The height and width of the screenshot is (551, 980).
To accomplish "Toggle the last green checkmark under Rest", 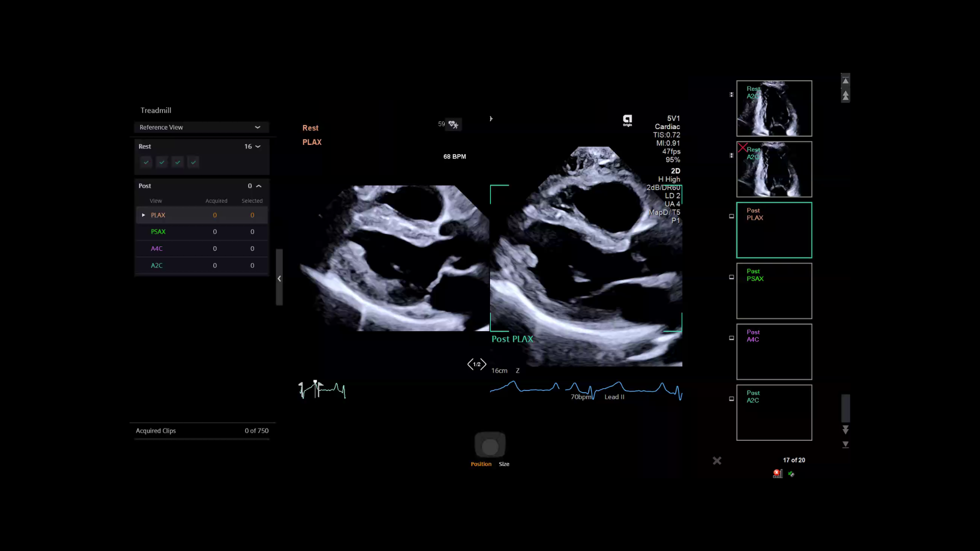I will point(193,162).
